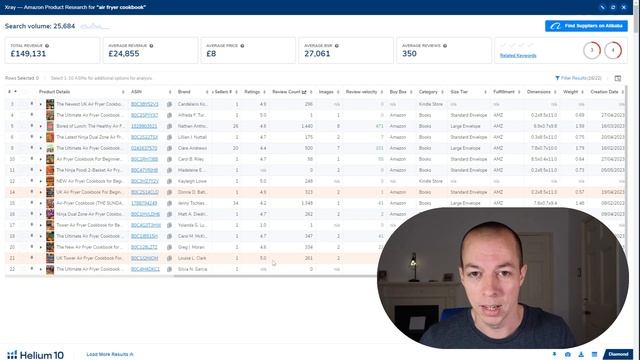Expand row 20 The New Air Fryer Cookbook
640x360 pixels.
[41, 247]
